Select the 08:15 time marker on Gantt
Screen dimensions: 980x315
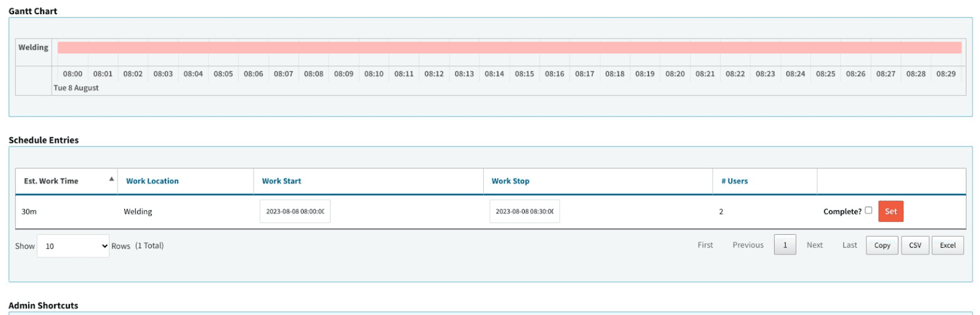point(524,74)
